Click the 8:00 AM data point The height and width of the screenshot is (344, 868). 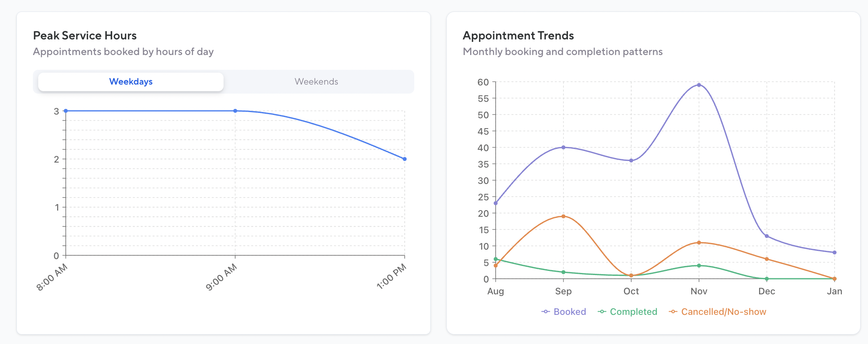point(66,111)
